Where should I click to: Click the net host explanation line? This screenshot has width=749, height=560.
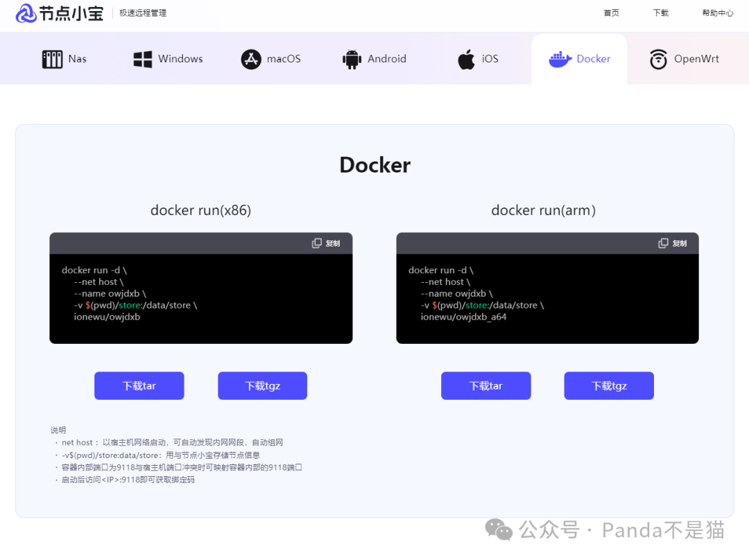pyautogui.click(x=173, y=443)
